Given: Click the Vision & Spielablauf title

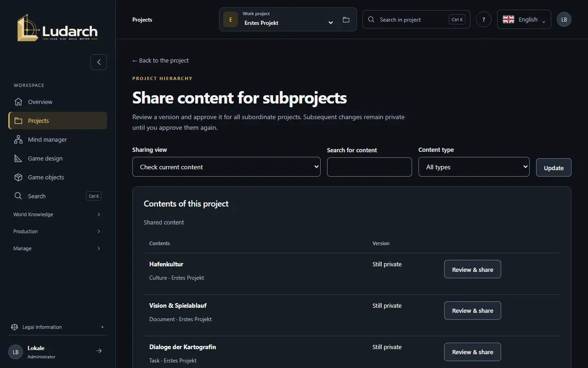Looking at the screenshot, I should pos(178,306).
